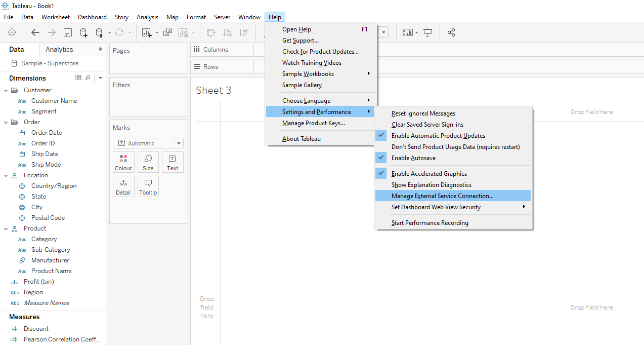
Task: Open the Analysis menu
Action: 147,17
